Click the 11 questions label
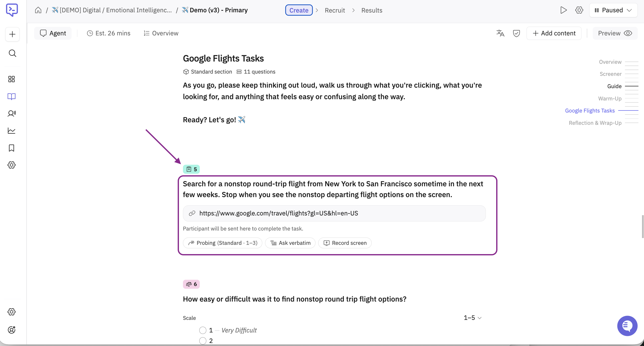This screenshot has height=346, width=644. (x=256, y=72)
